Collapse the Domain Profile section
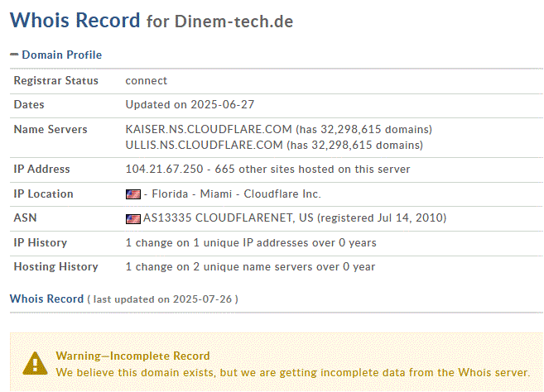Image resolution: width=544 pixels, height=392 pixels. point(61,55)
